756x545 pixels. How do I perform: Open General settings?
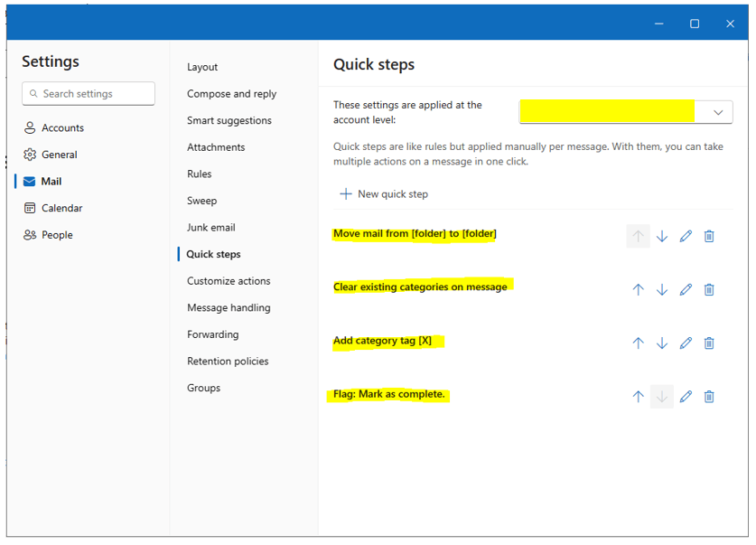[51, 155]
